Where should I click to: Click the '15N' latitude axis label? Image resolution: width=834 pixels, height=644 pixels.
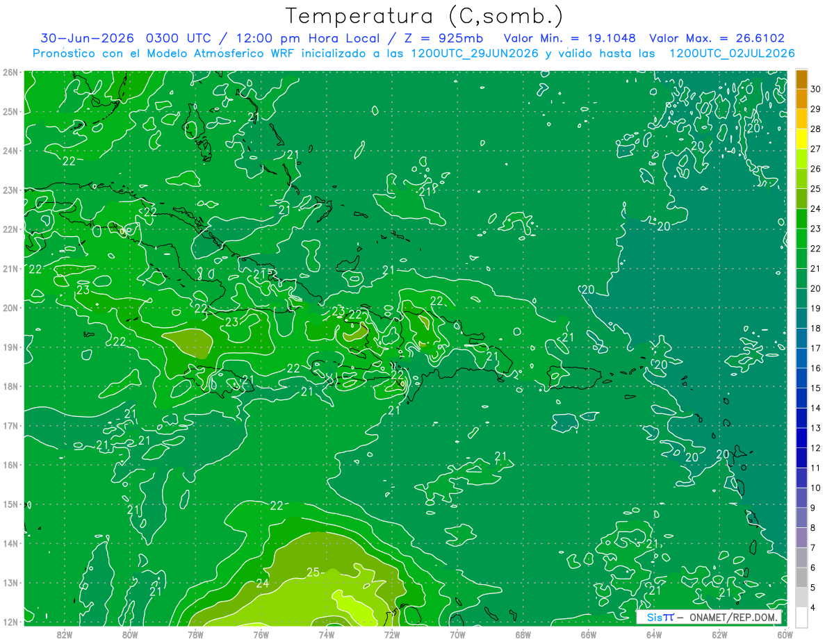10,504
